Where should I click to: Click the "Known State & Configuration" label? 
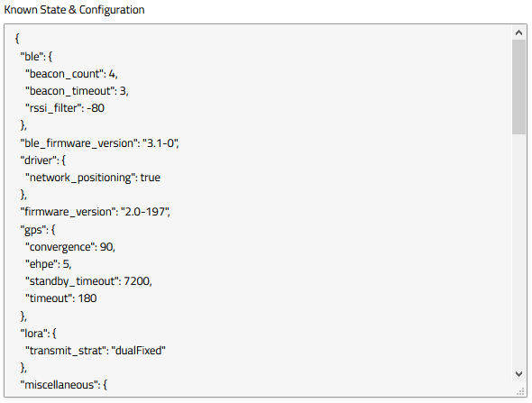coord(74,10)
